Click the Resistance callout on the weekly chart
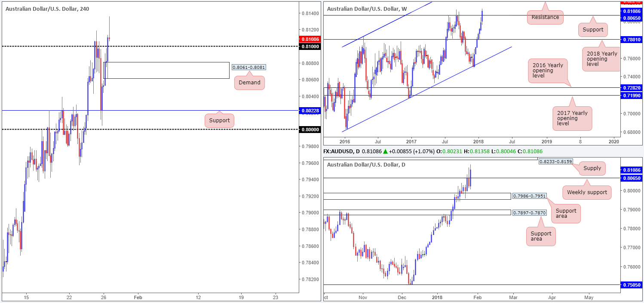The image size is (644, 303). (x=545, y=17)
